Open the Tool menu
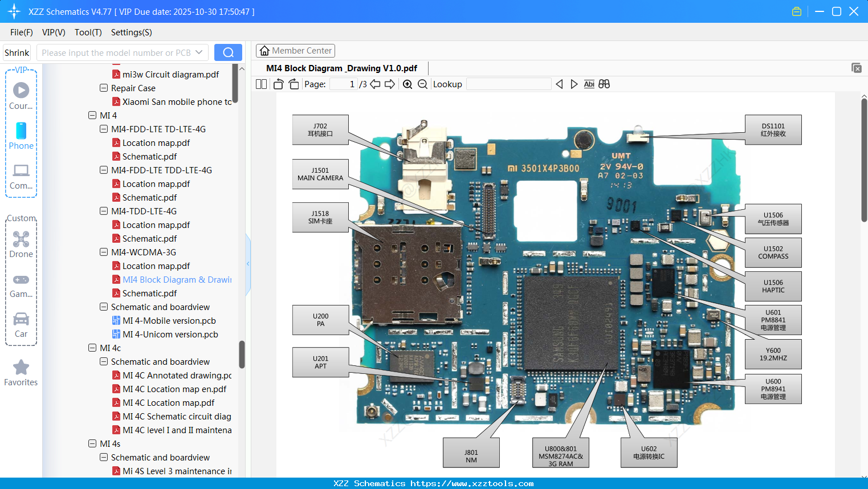 click(88, 32)
